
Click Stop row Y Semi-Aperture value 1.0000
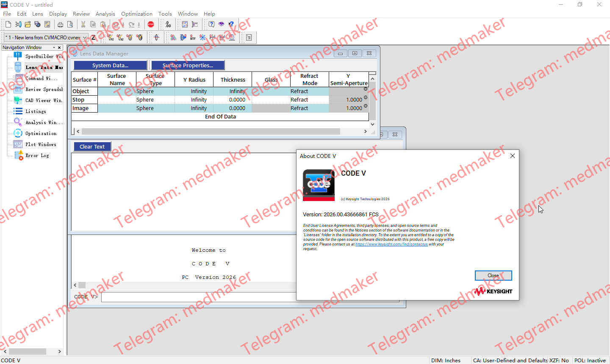coord(349,100)
